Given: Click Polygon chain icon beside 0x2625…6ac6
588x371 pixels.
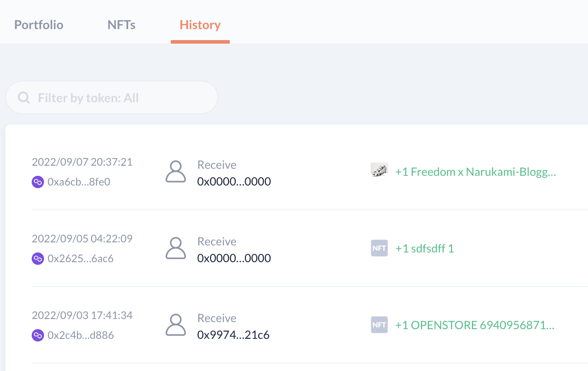Looking at the screenshot, I should point(38,259).
